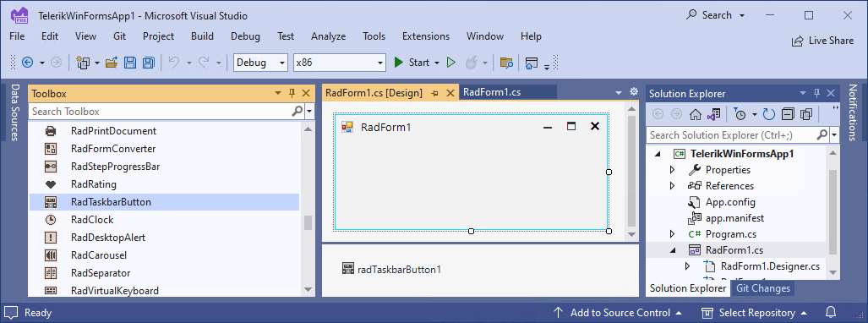The width and height of the screenshot is (868, 323).
Task: Select radTaskbarButton1 in the component tray
Action: coord(392,269)
